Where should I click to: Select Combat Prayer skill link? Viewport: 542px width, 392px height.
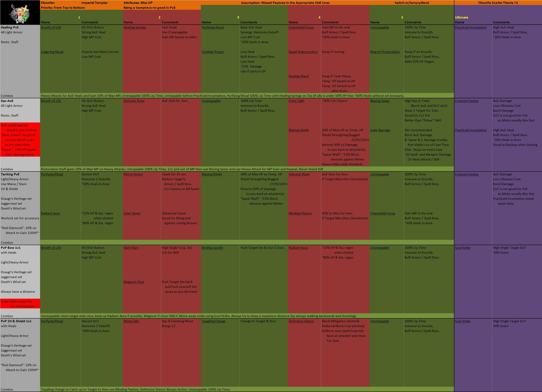pyautogui.click(x=213, y=52)
